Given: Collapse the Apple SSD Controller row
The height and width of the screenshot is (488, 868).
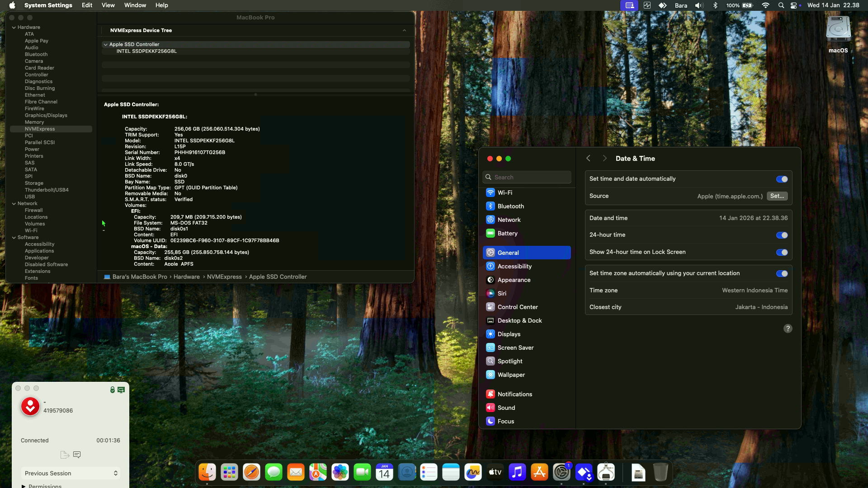Looking at the screenshot, I should [105, 44].
